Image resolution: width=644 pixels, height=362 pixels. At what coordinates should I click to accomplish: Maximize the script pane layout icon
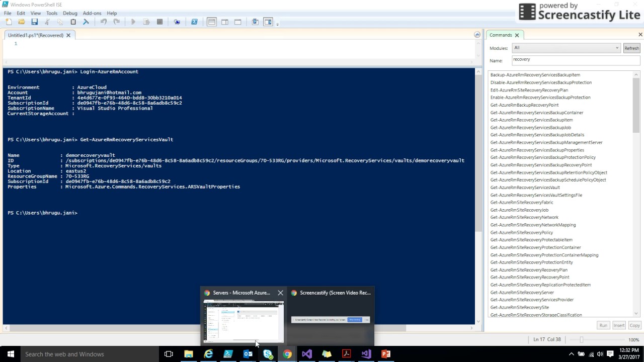237,22
